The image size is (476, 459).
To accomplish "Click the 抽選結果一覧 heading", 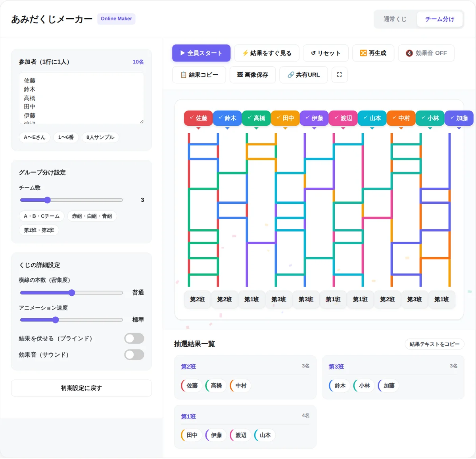I will click(x=194, y=344).
